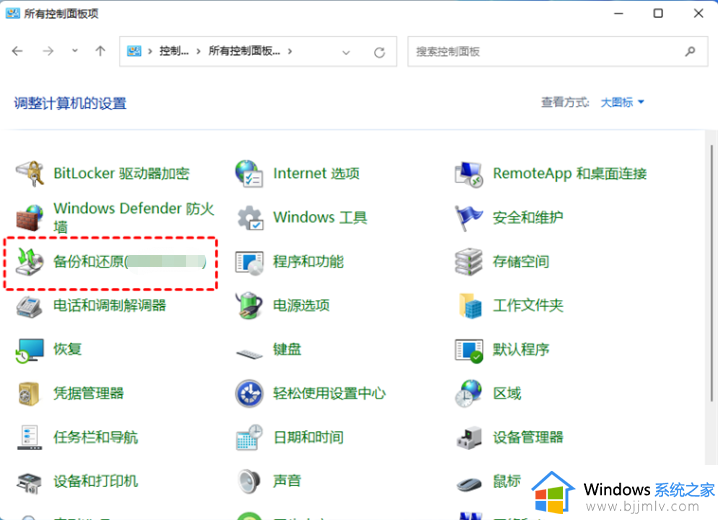
Task: Open the 程序和功能 link text
Action: tap(308, 261)
